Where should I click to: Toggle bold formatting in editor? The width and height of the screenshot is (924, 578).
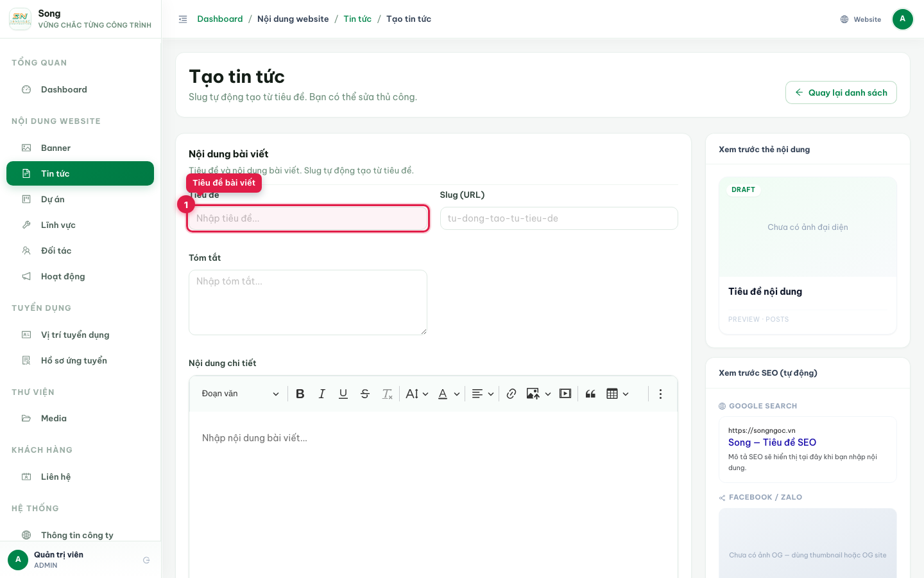point(300,394)
